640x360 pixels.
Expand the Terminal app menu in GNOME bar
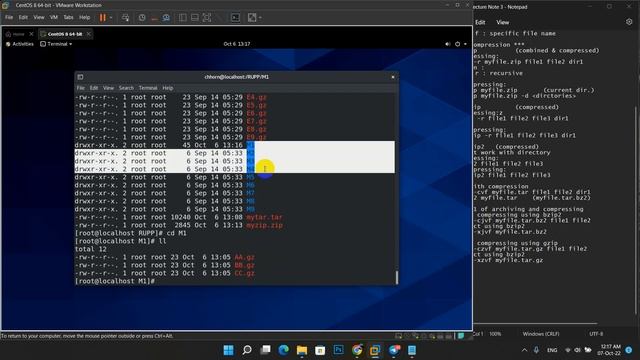56,44
